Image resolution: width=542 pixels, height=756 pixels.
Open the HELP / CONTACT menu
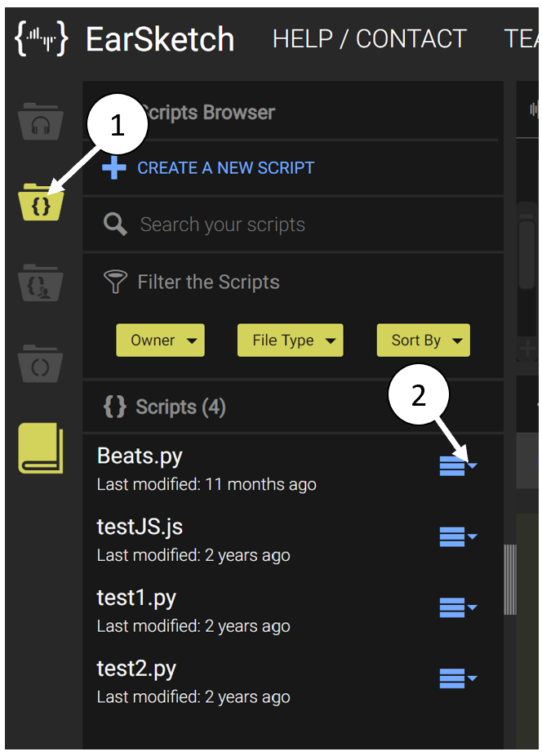coord(370,39)
